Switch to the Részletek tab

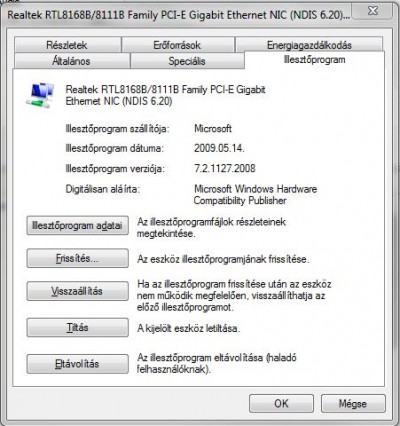(67, 45)
